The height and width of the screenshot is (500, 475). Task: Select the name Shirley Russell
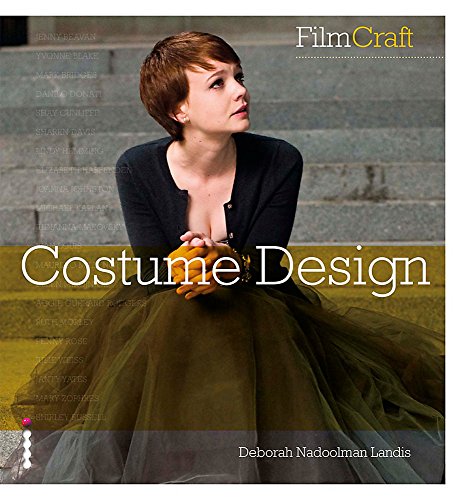click(71, 417)
